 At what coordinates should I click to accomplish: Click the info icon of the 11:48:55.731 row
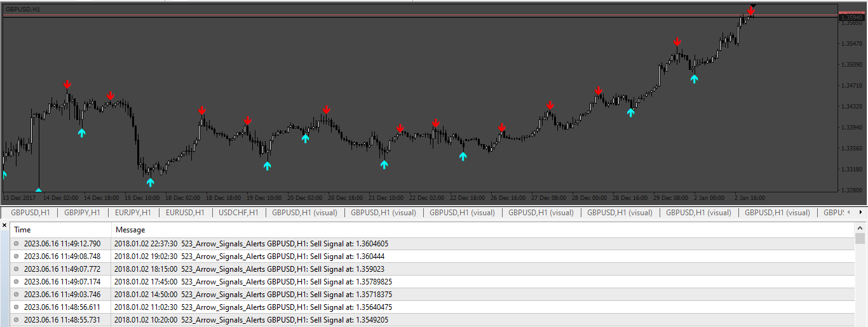pyautogui.click(x=17, y=320)
